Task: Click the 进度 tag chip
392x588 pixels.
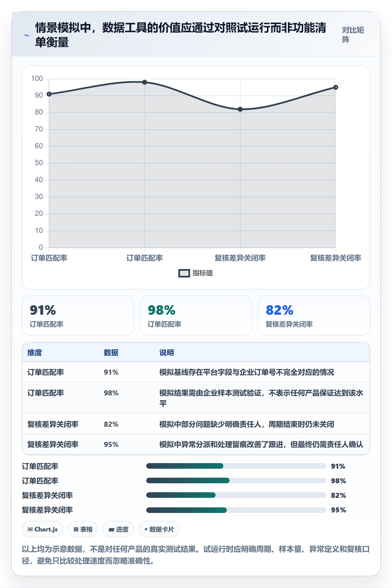Action: (x=118, y=529)
